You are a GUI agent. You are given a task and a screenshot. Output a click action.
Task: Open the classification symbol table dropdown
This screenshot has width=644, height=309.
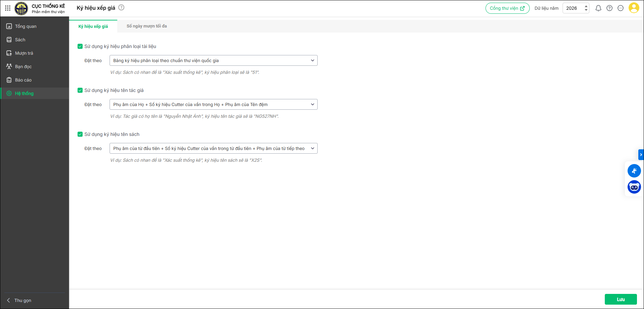pyautogui.click(x=213, y=60)
